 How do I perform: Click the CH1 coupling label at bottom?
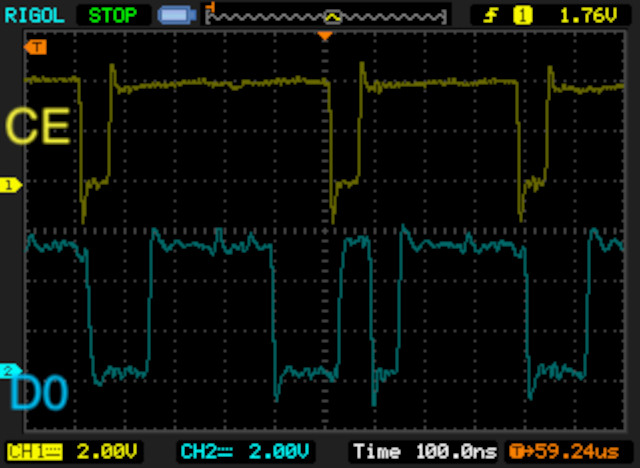(34, 452)
